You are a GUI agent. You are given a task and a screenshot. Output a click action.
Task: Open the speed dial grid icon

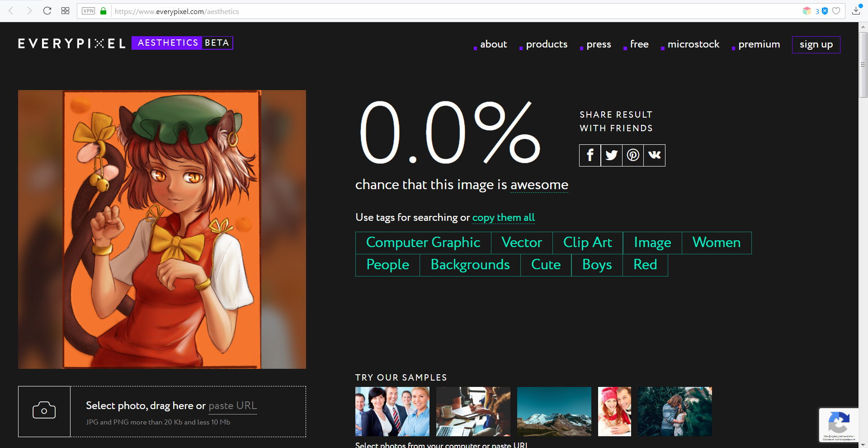point(65,11)
